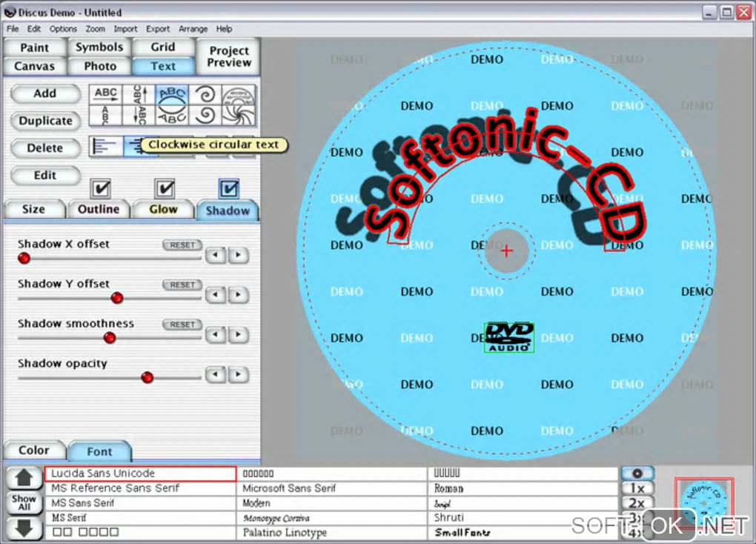Choose the lower reverse spiral text icon
756x544 pixels.
click(x=205, y=116)
